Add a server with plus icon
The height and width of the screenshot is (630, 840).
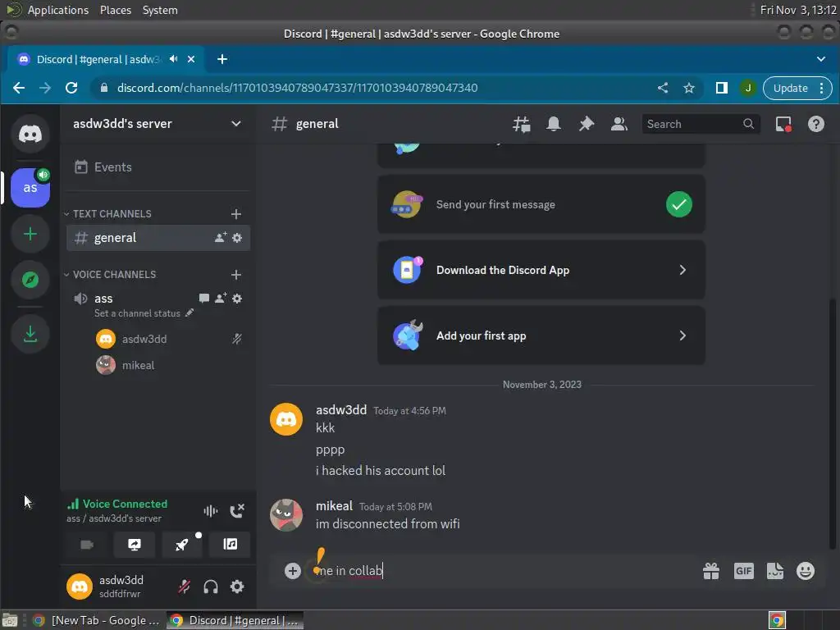point(30,234)
